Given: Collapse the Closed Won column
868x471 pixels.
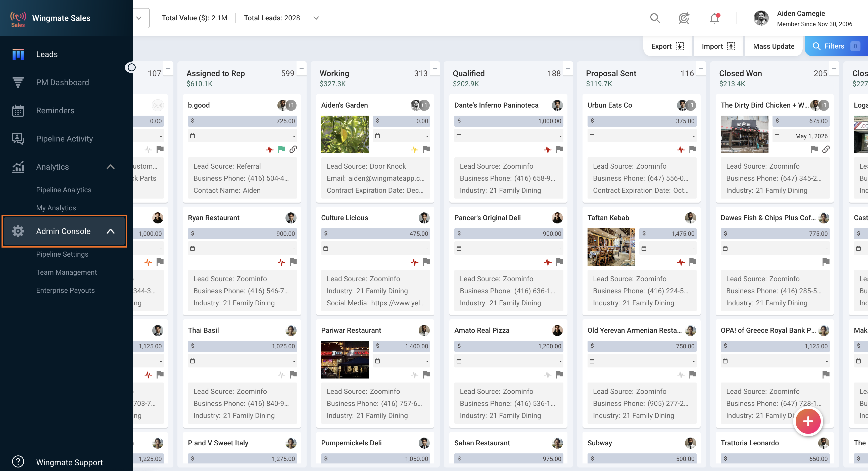Looking at the screenshot, I should tap(834, 68).
